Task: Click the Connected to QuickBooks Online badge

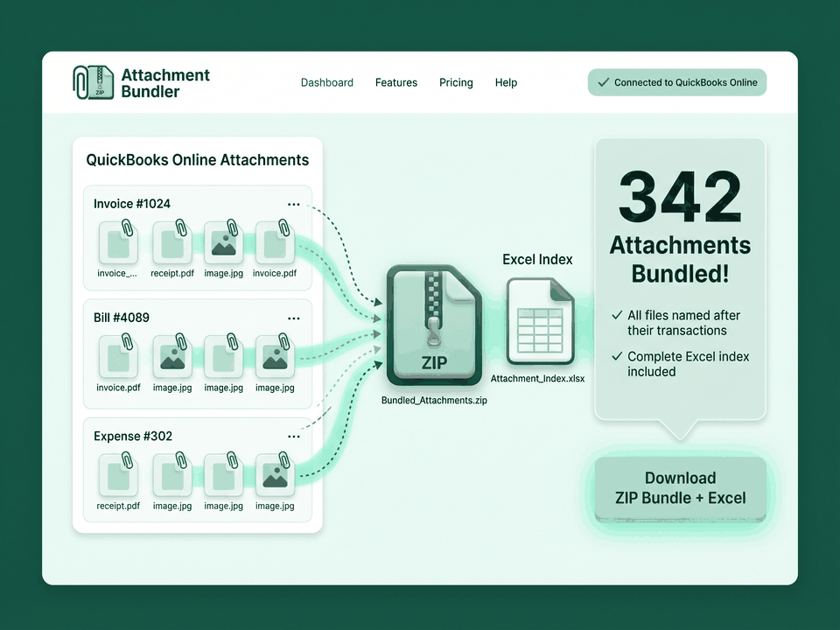Action: click(x=676, y=82)
